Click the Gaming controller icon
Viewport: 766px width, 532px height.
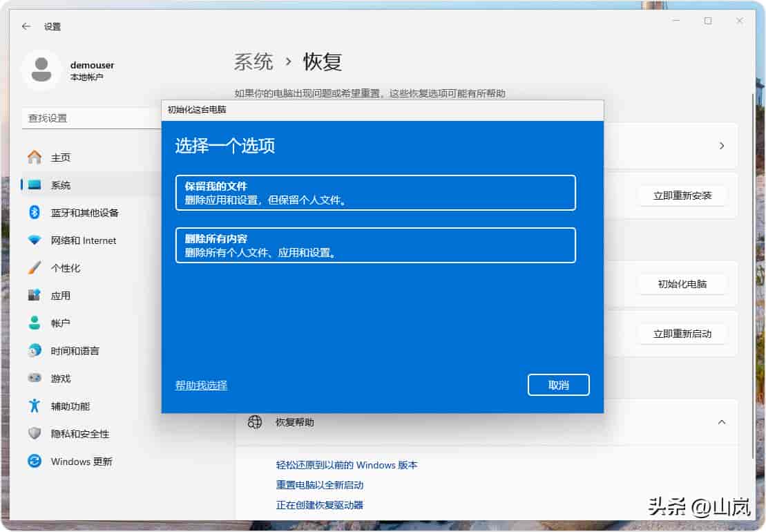[x=35, y=378]
